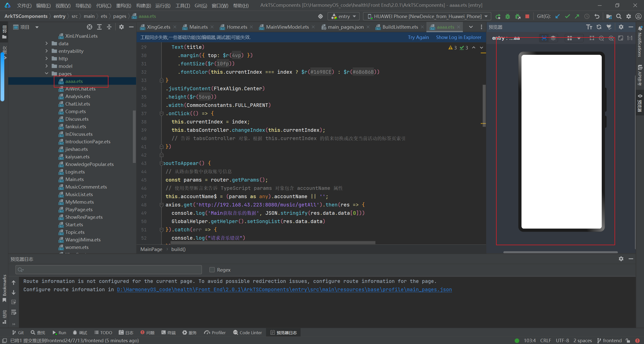Click the editor horizontal scrollbar
The height and width of the screenshot is (344, 644).
pos(273,243)
